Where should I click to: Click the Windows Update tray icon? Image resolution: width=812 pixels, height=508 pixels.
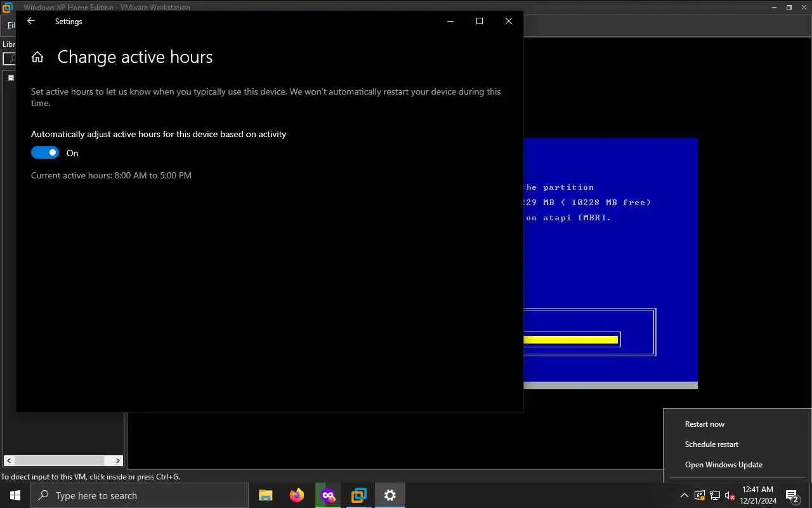coord(700,495)
